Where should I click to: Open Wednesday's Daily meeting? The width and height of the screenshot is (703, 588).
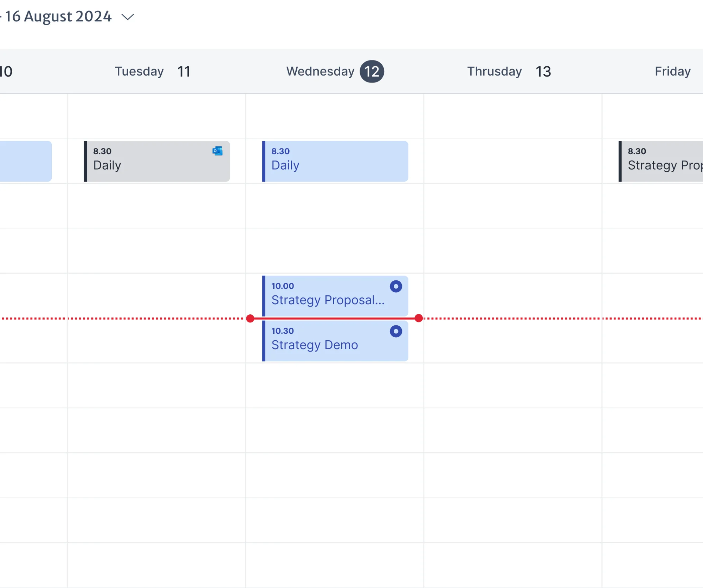coord(334,161)
